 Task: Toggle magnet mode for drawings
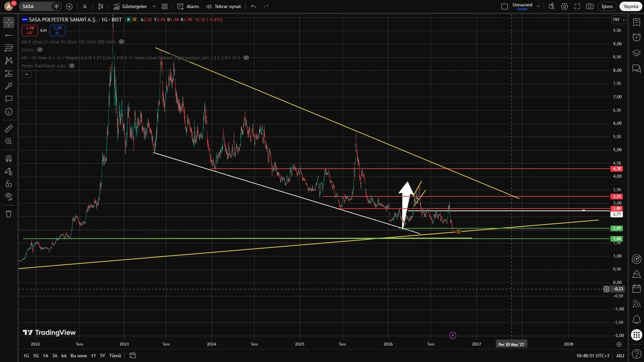coord(9,159)
